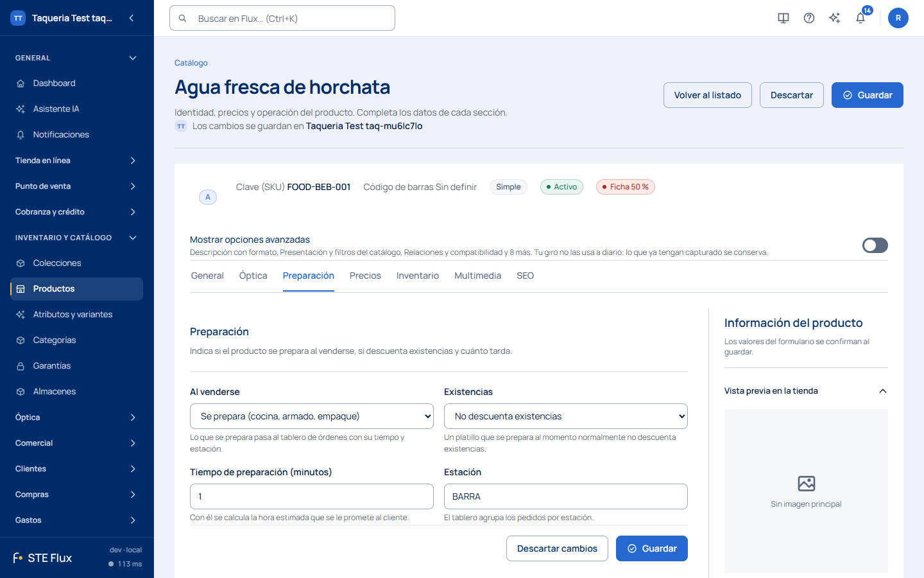Switch to the General tab

point(207,276)
